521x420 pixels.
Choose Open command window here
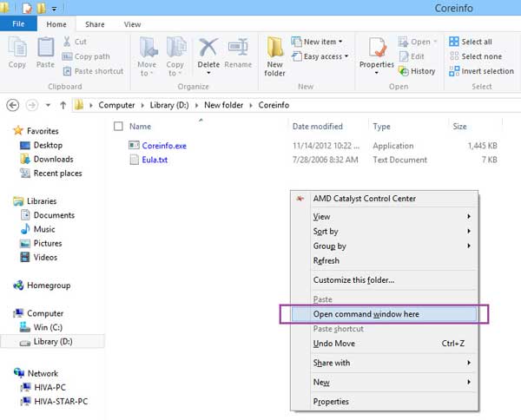366,314
